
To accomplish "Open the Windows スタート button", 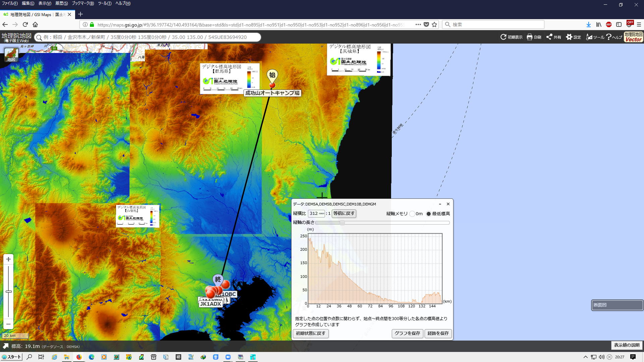I will pyautogui.click(x=11, y=357).
